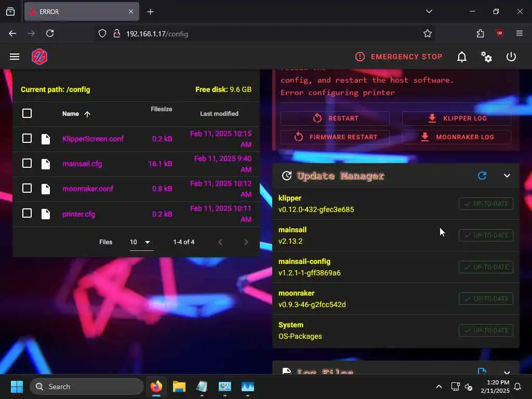The height and width of the screenshot is (399, 532).
Task: Sort files by Last modified column
Action: pyautogui.click(x=219, y=114)
